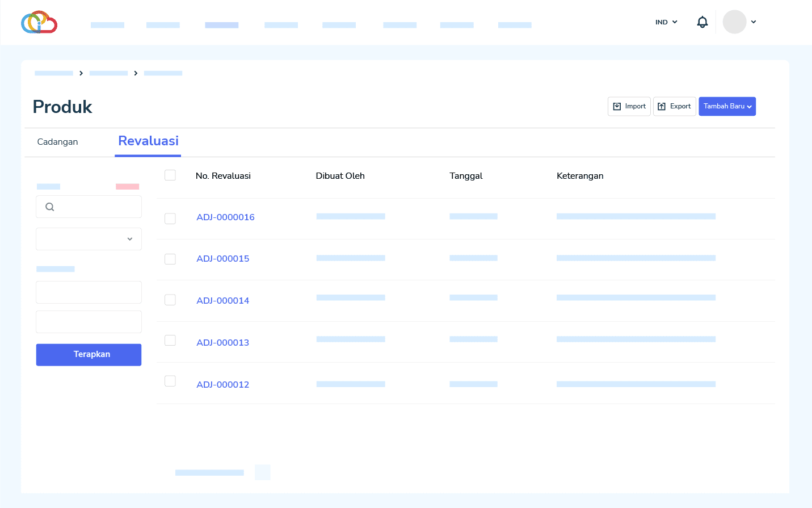Image resolution: width=812 pixels, height=508 pixels.
Task: Click the Import button
Action: coord(629,106)
